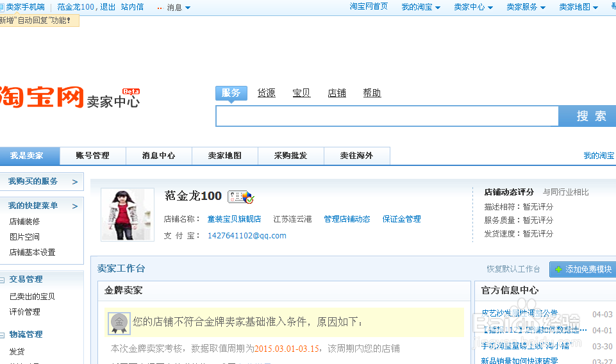Click 保证金管理 link

tap(401, 219)
